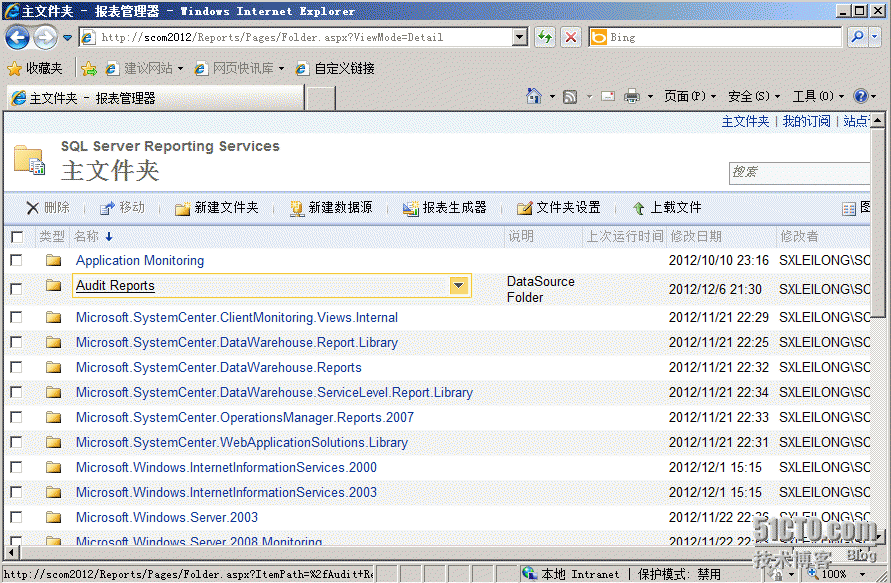Click the search magnifier icon beside Bing box

tap(856, 38)
